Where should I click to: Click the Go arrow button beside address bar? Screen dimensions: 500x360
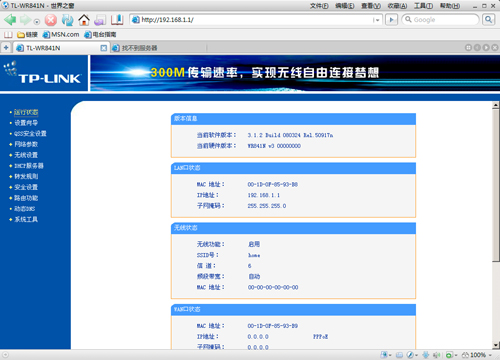coord(392,20)
